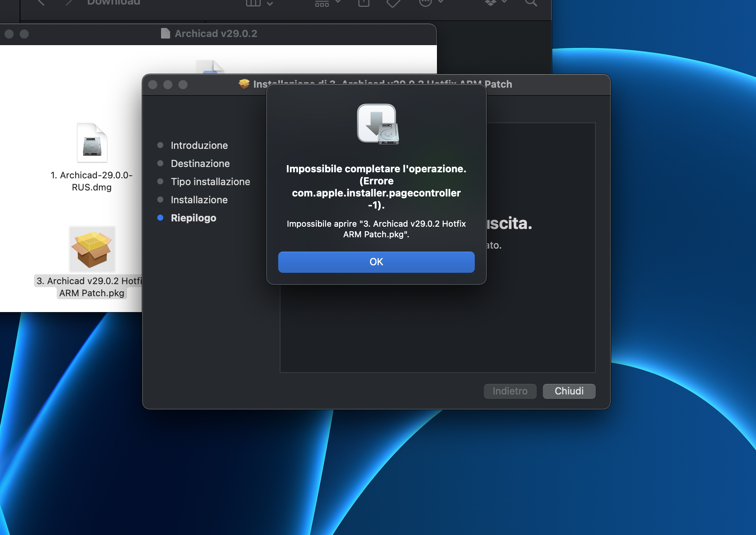Select the Introduzione installer step
Image resolution: width=756 pixels, height=535 pixels.
click(x=199, y=145)
